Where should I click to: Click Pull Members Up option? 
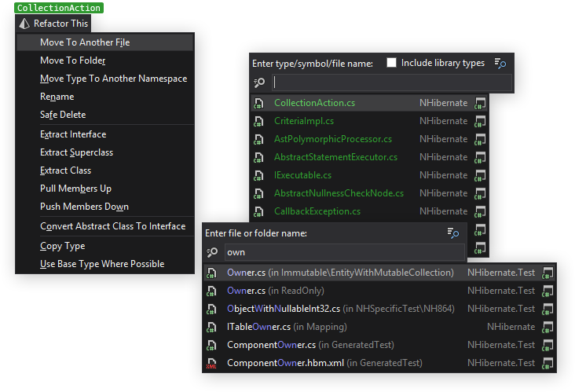click(75, 189)
